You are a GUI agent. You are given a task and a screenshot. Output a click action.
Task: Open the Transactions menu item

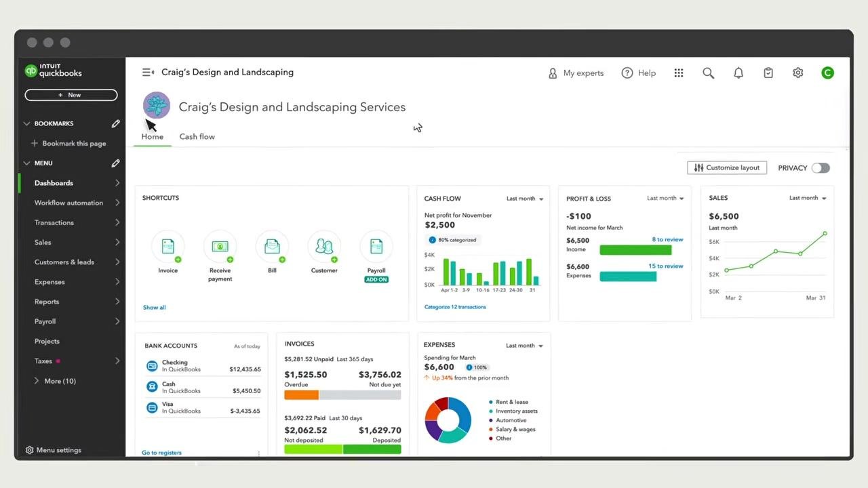point(72,222)
